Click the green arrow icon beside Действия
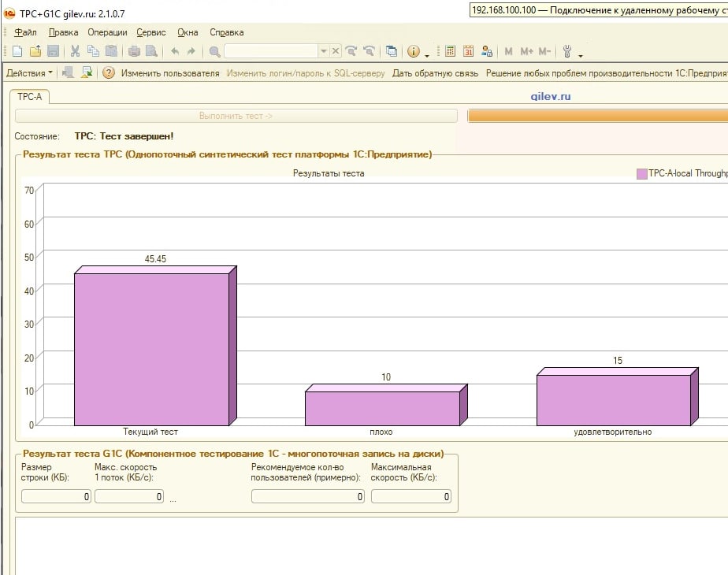The image size is (728, 575). [x=87, y=72]
